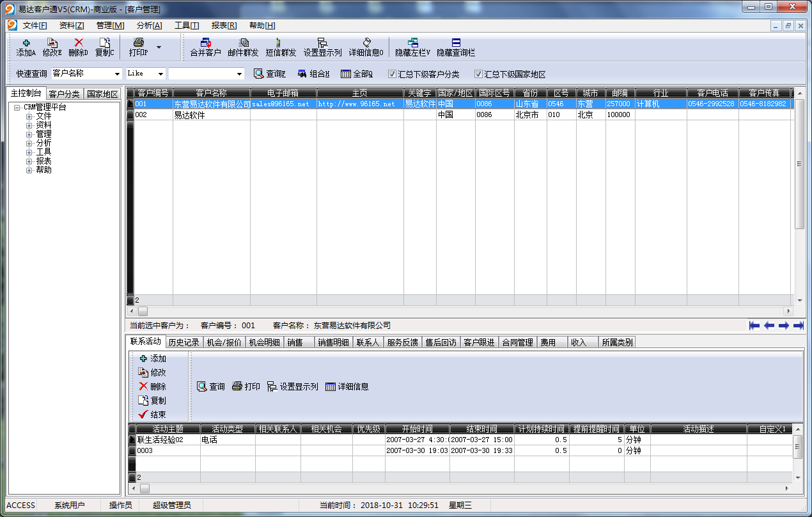Jump to last customer record arrow

798,326
